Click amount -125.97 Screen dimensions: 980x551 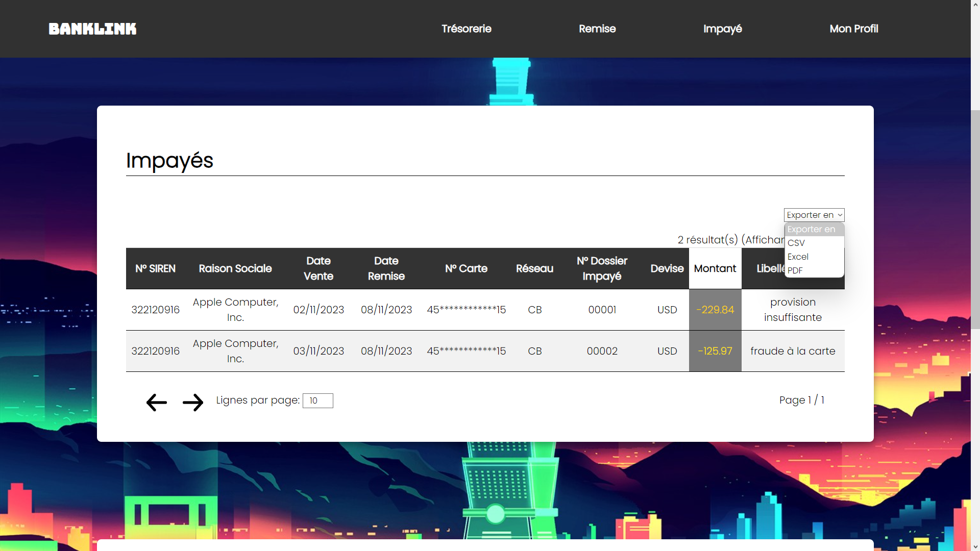coord(715,351)
